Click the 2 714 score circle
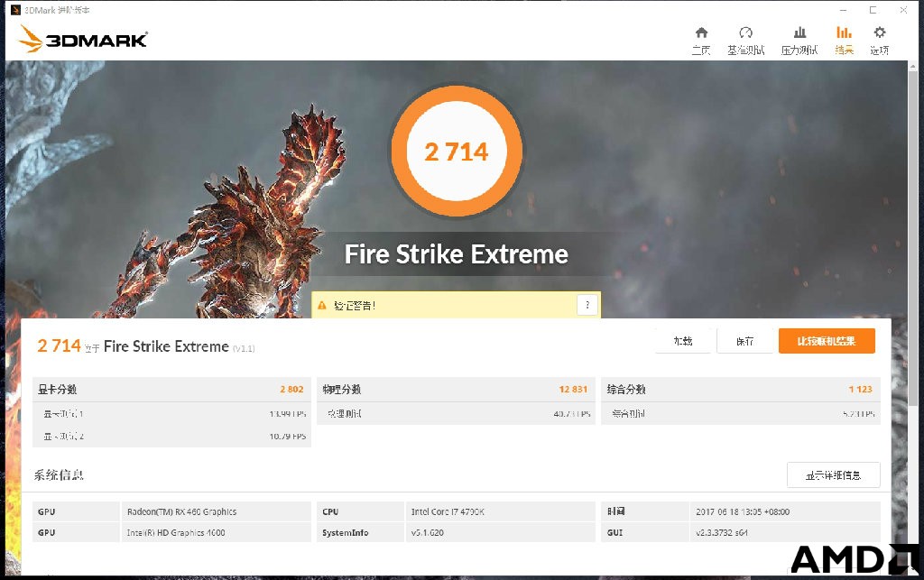 [457, 152]
